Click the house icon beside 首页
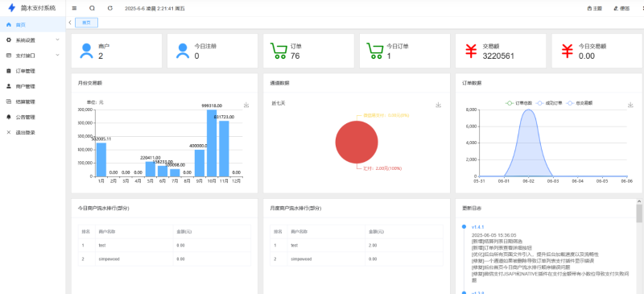Viewport: 644px width, 294px height. coord(9,25)
